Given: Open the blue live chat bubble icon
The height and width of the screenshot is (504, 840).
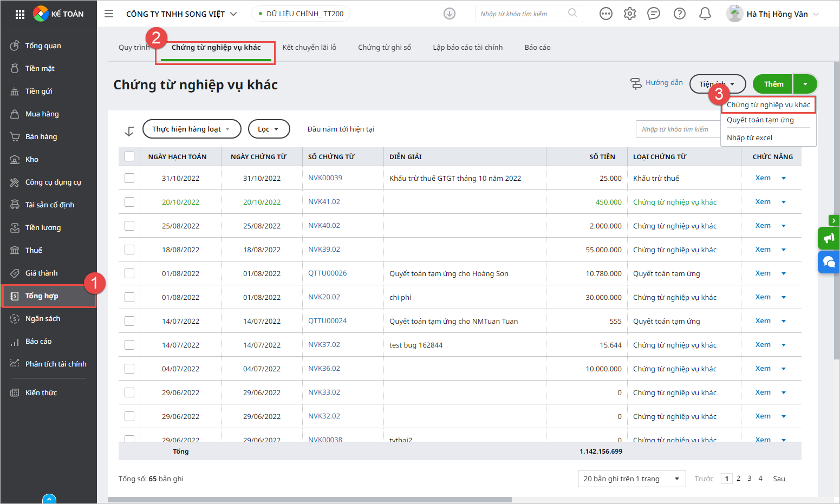Looking at the screenshot, I should [x=829, y=262].
